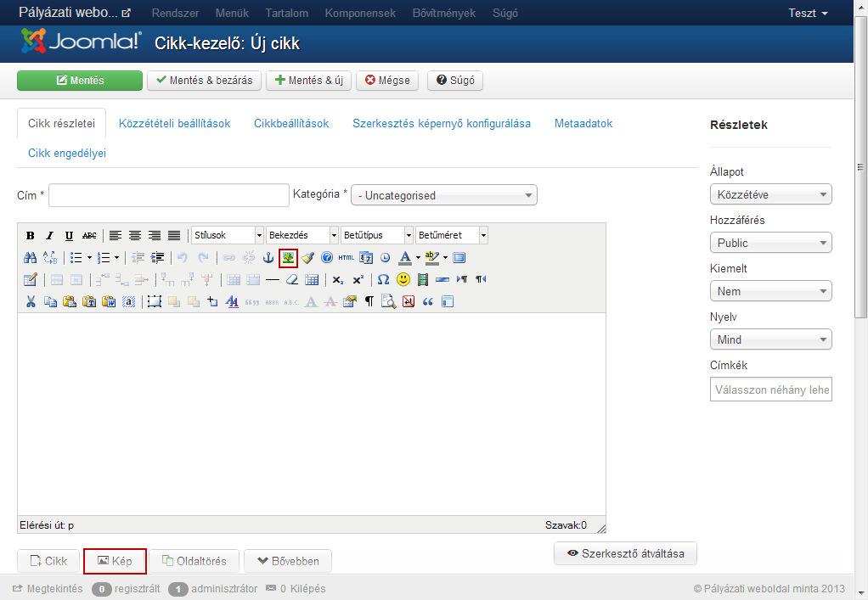The image size is (868, 600).
Task: Open editor help question mark icon
Action: tap(327, 257)
